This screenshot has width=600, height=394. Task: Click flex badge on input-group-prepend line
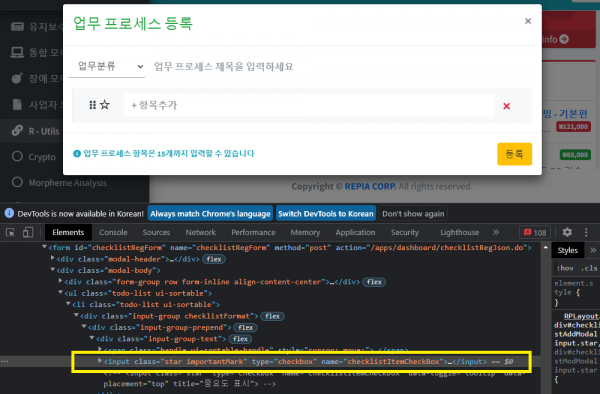tap(245, 328)
